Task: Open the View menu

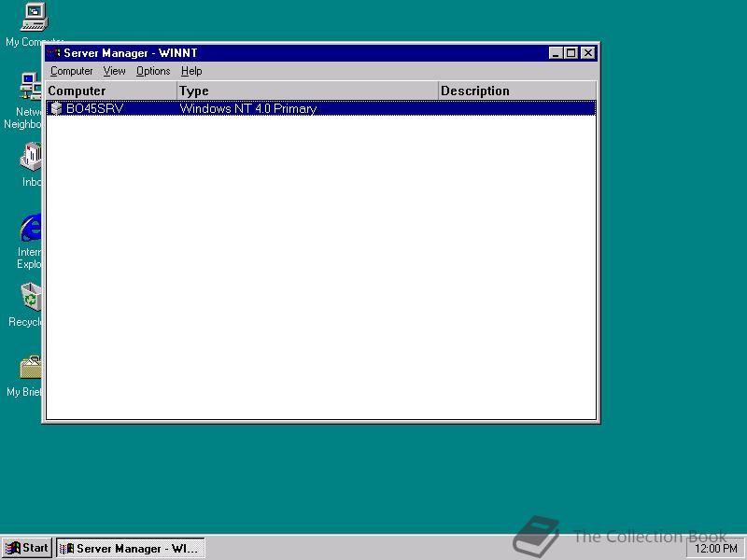Action: coord(114,71)
